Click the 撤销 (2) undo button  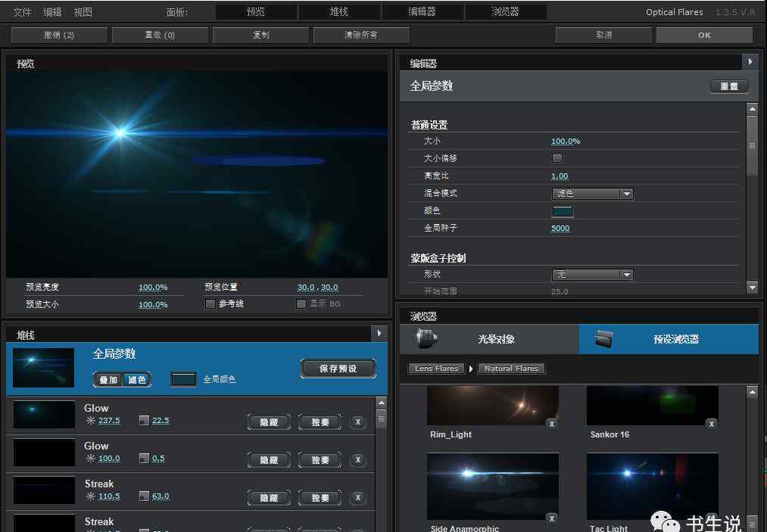pyautogui.click(x=59, y=36)
